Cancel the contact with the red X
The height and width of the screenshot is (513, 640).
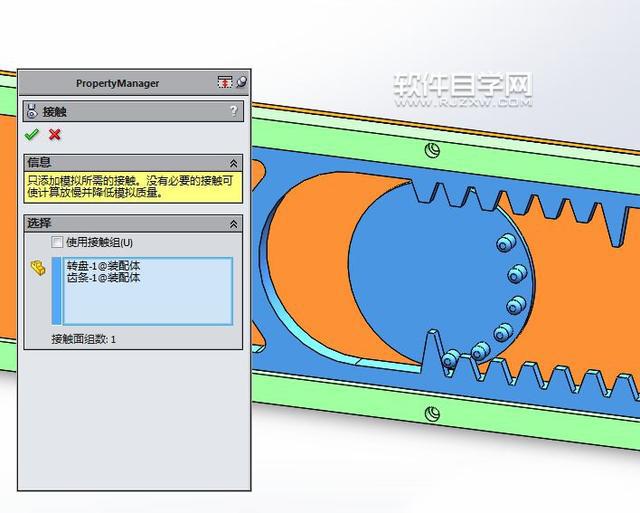pyautogui.click(x=55, y=135)
